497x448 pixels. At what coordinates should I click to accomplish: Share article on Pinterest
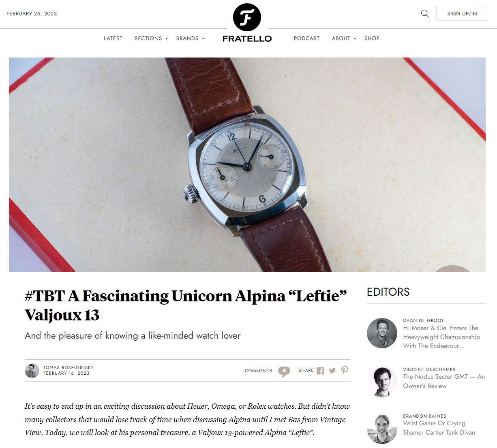pos(345,370)
